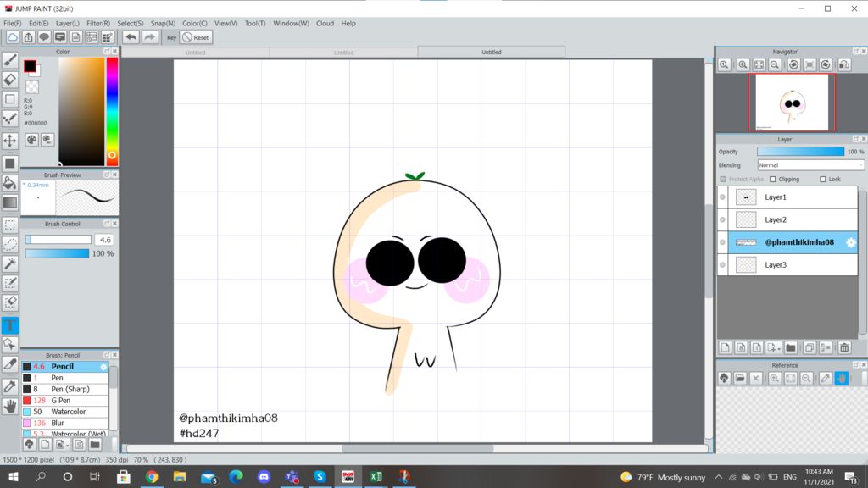Open the Cloud menu
This screenshot has width=868, height=488.
(325, 23)
